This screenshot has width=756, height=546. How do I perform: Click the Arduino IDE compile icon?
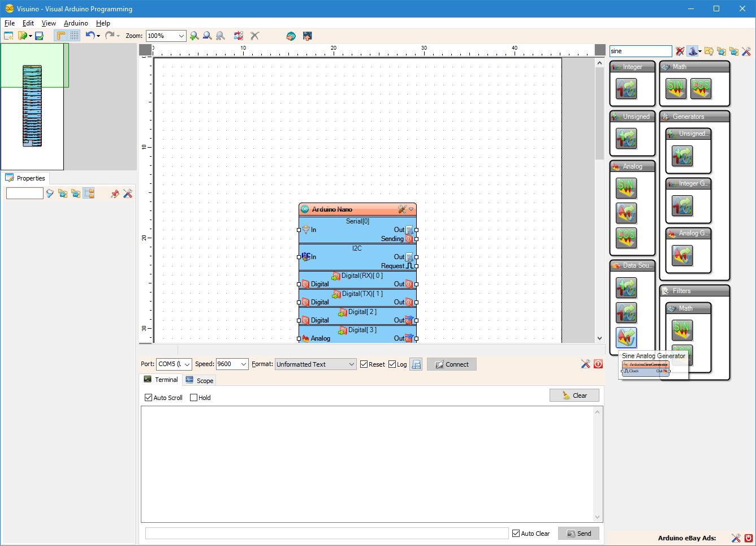click(291, 36)
